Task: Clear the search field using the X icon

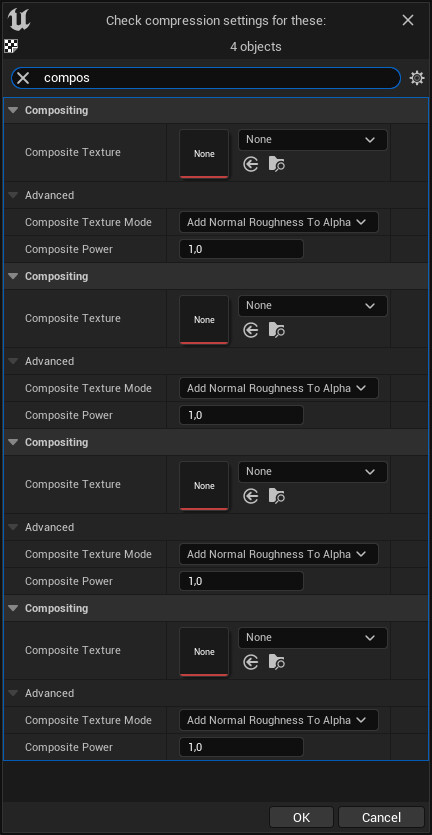Action: 23,78
